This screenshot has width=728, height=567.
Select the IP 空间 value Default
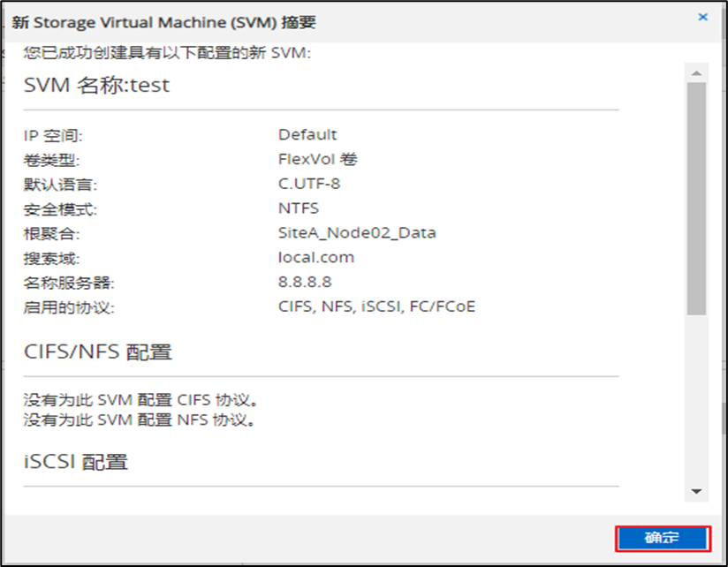pyautogui.click(x=307, y=135)
